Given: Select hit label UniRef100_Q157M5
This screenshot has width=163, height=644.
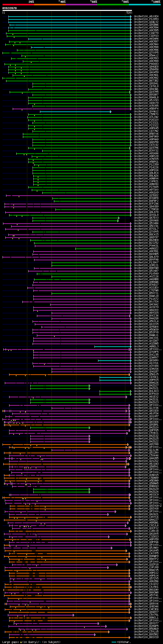Looking at the screenshot, I should (146, 92).
